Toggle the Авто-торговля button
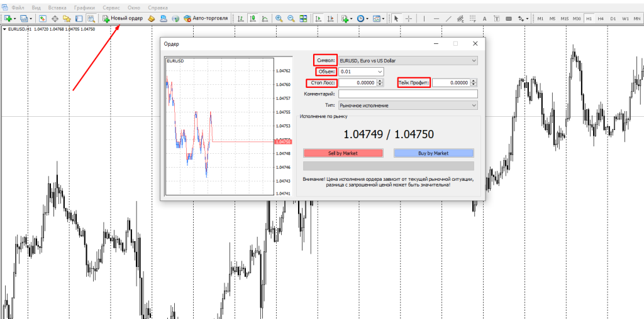This screenshot has height=319, width=644. (206, 18)
